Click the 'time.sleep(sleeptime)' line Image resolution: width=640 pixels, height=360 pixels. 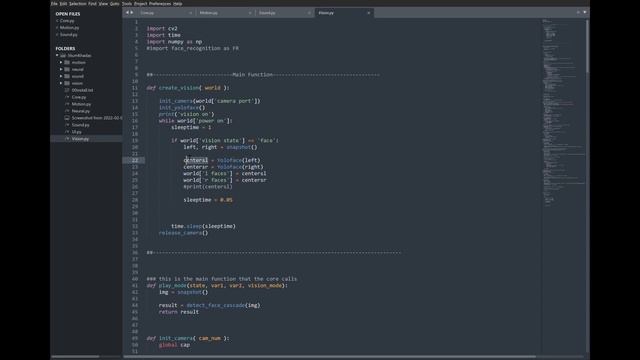tap(203, 226)
